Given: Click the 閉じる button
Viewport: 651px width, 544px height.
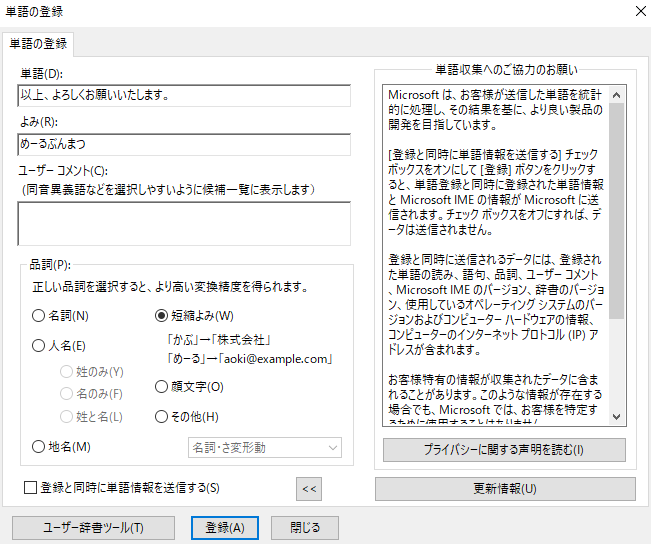Looking at the screenshot, I should coord(305,528).
